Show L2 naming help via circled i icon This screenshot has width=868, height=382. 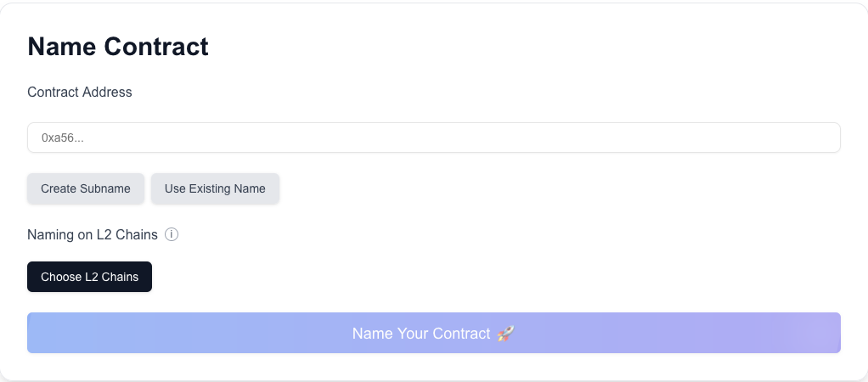[172, 234]
